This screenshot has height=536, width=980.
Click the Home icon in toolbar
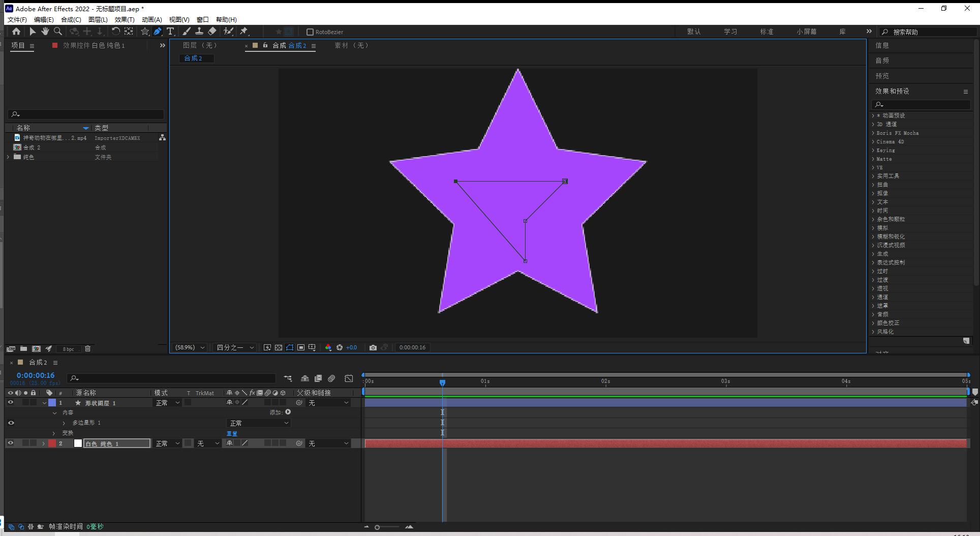click(x=16, y=32)
